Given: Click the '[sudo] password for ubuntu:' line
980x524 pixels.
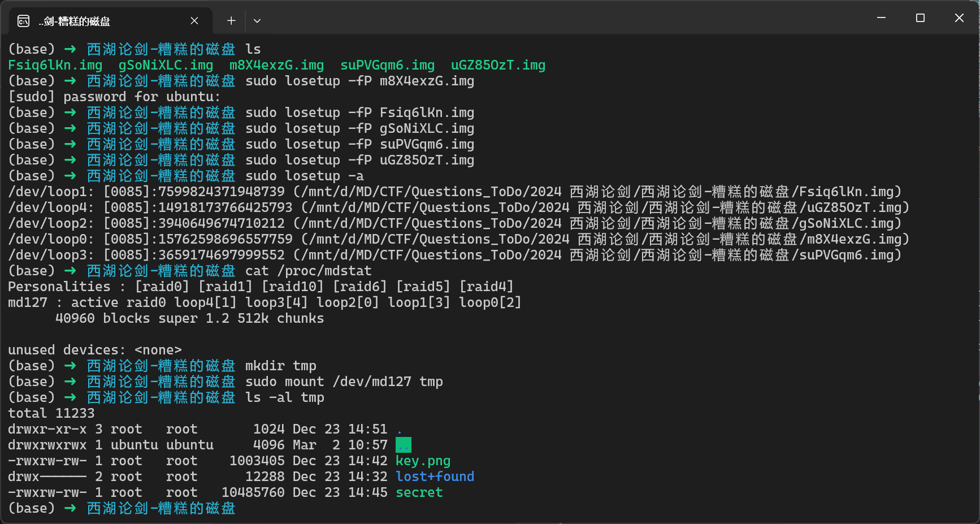Looking at the screenshot, I should click(114, 97).
